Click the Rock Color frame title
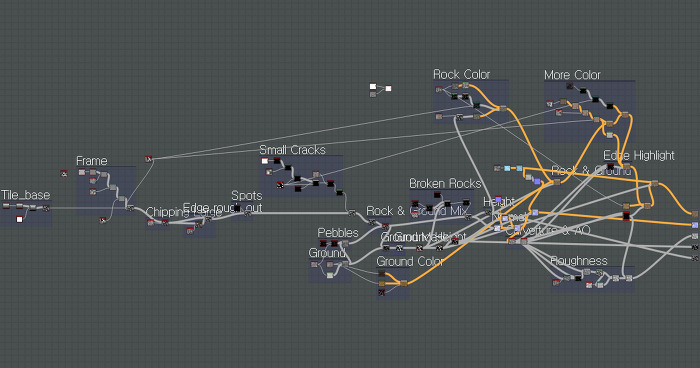This screenshot has width=700, height=368. tap(462, 74)
